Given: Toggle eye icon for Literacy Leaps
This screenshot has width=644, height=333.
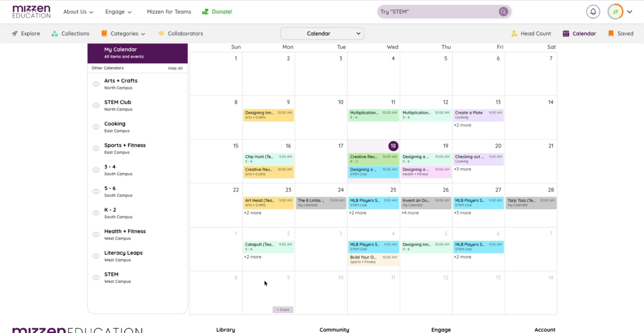Looking at the screenshot, I should tap(96, 256).
